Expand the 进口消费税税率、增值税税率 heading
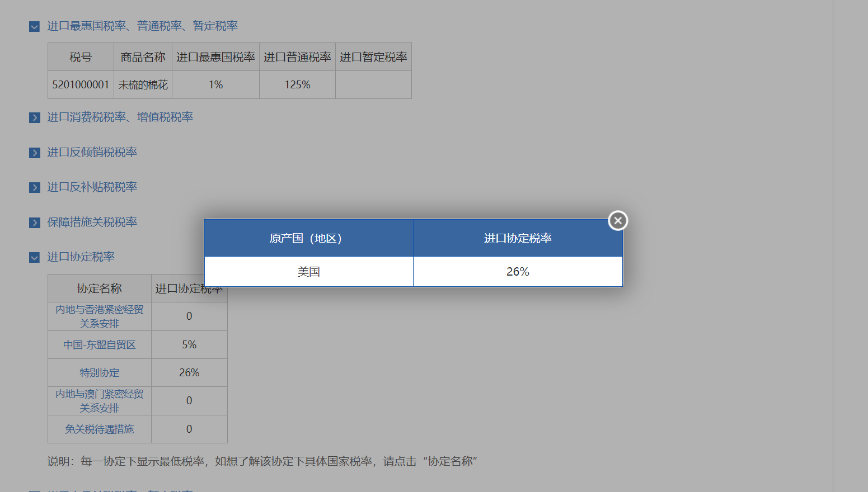The width and height of the screenshot is (868, 492). tap(120, 117)
